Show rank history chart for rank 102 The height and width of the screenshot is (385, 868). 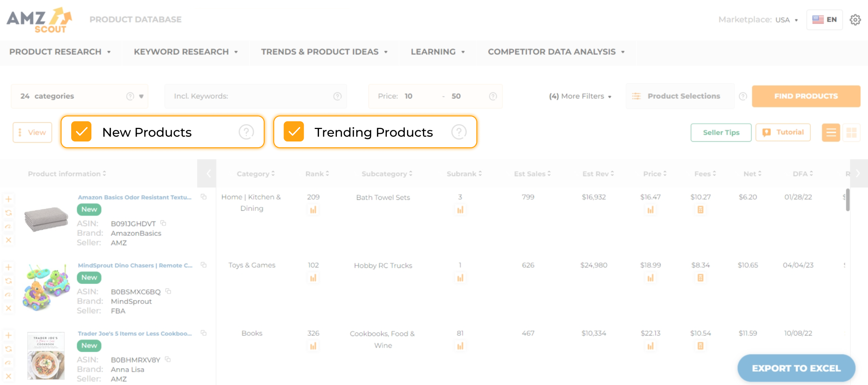313,278
